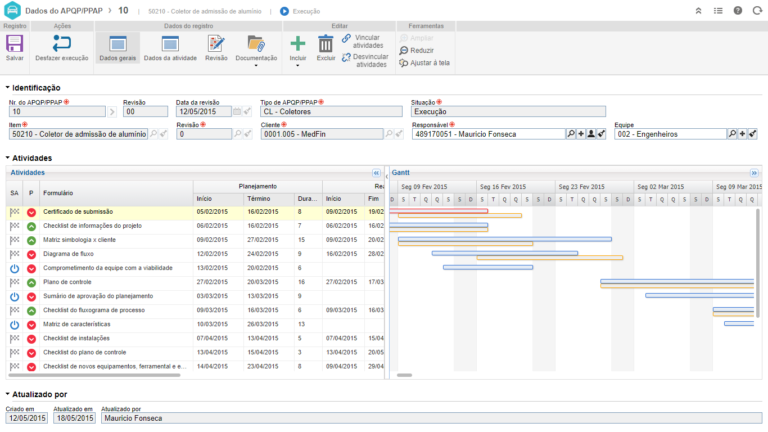The width and height of the screenshot is (768, 432).
Task: Toggle the Dados gerais view button
Action: coord(118,44)
